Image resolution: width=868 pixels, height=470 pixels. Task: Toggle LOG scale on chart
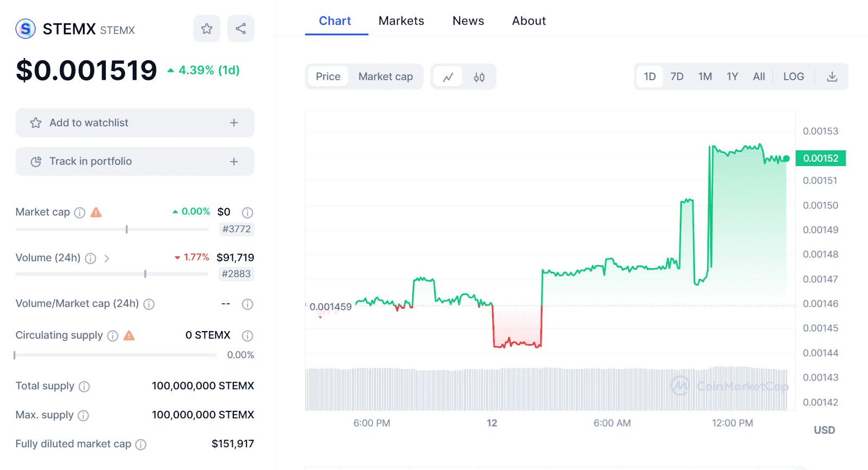794,77
